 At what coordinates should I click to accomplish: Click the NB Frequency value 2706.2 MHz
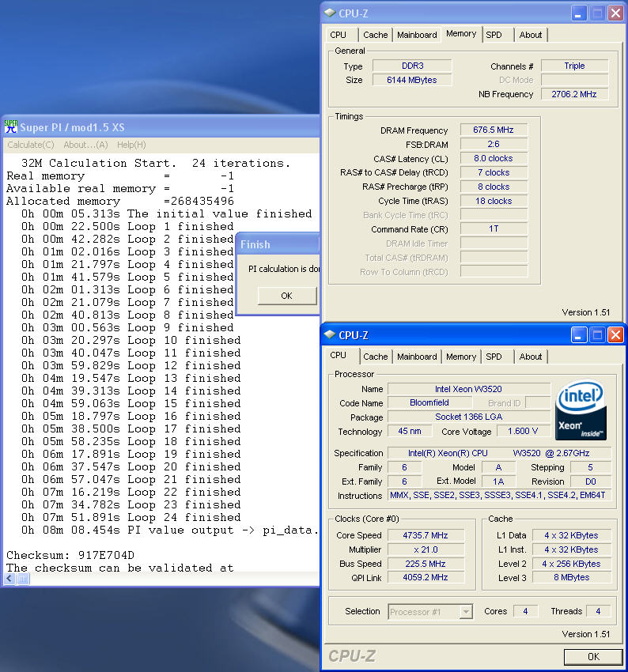(x=574, y=94)
